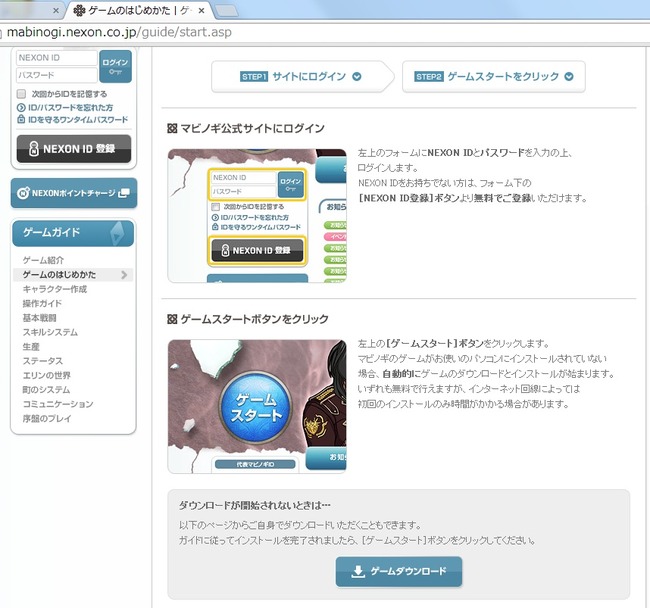650x608 pixels.
Task: Click the login key button
Action: (116, 67)
